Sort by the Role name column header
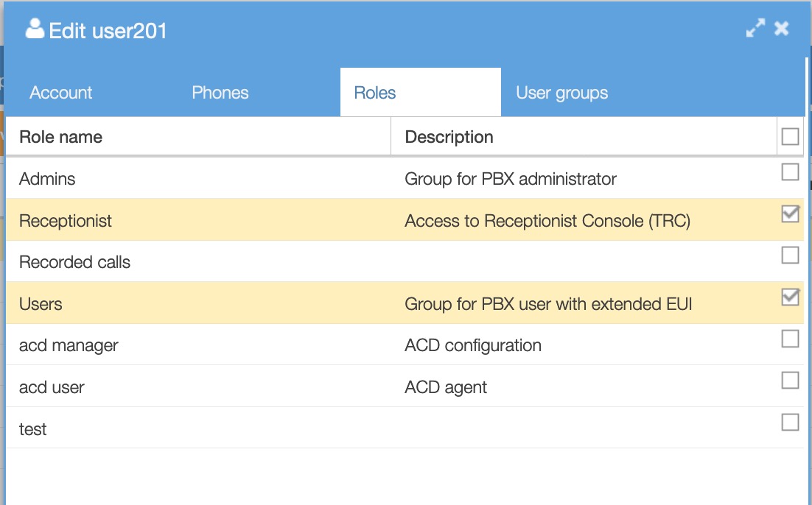 coord(61,137)
